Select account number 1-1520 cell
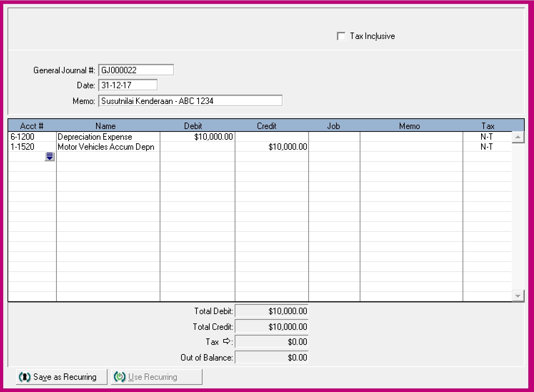The height and width of the screenshot is (392, 534). pos(32,147)
